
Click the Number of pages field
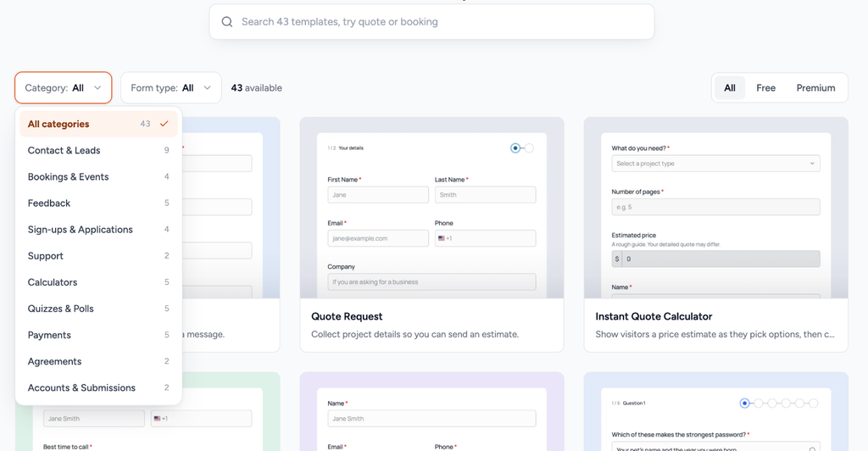pos(715,207)
